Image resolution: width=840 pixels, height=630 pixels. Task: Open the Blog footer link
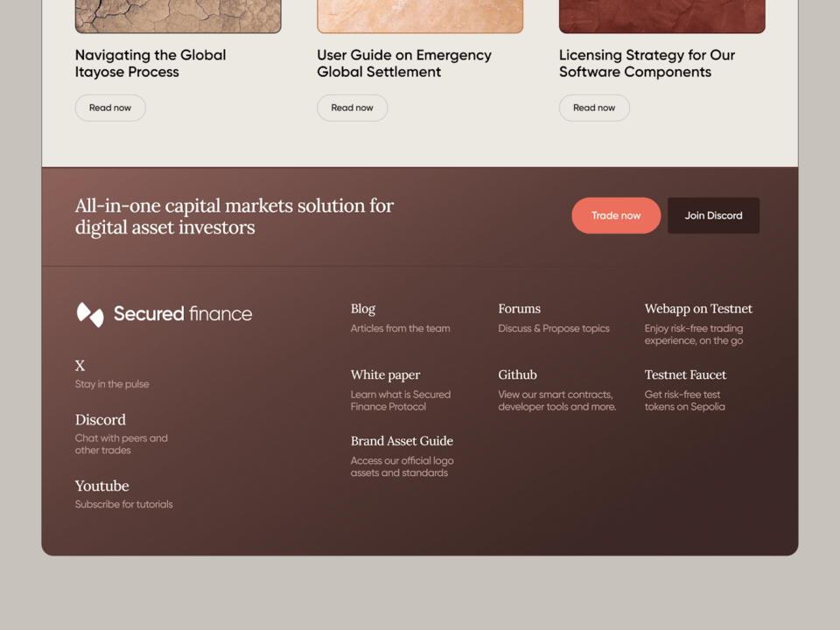coord(363,309)
